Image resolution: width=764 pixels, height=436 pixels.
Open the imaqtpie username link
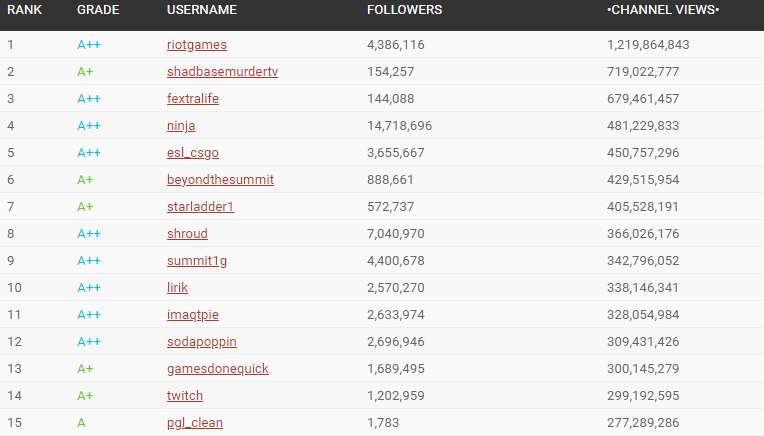192,315
